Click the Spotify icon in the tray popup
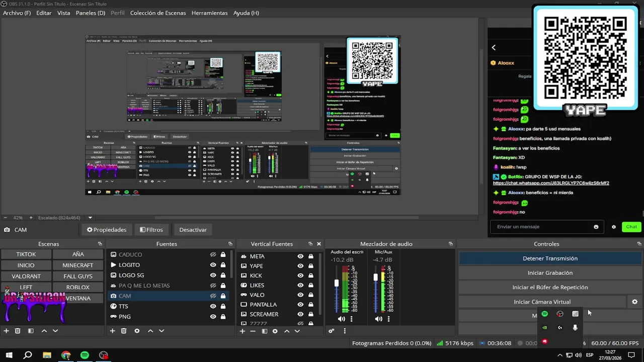The height and width of the screenshot is (362, 644). (x=544, y=314)
